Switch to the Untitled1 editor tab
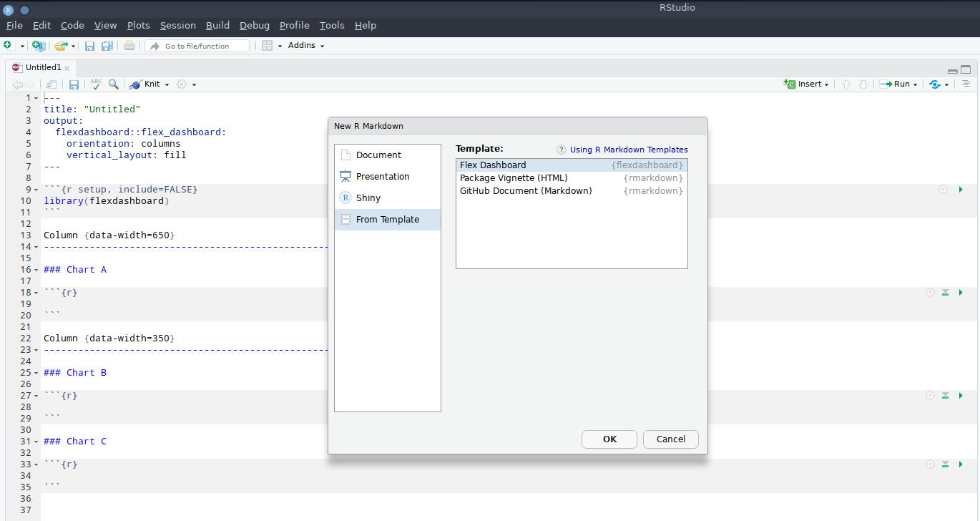Image resolution: width=980 pixels, height=521 pixels. (43, 67)
